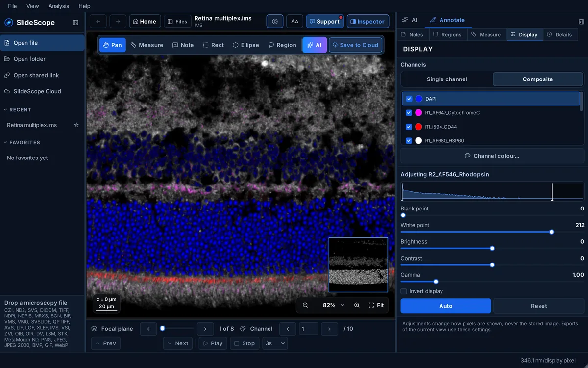The width and height of the screenshot is (588, 368).
Task: Select the Pan tool
Action: (x=112, y=45)
